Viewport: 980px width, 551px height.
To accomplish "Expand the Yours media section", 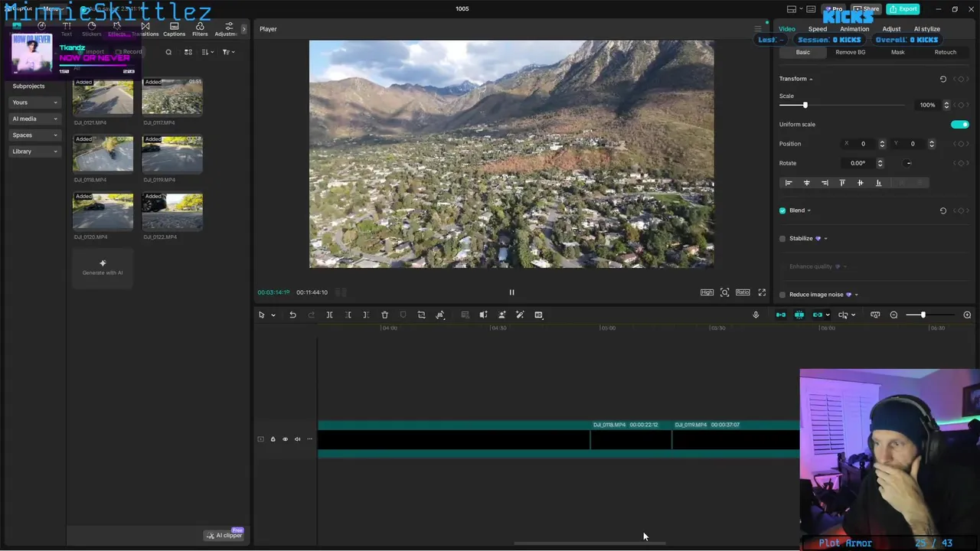I will click(x=34, y=103).
